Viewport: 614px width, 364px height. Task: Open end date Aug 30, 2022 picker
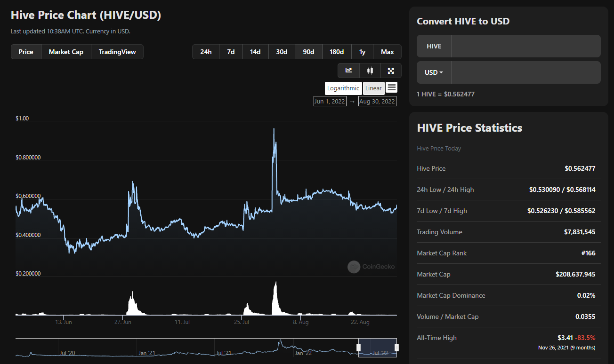377,101
